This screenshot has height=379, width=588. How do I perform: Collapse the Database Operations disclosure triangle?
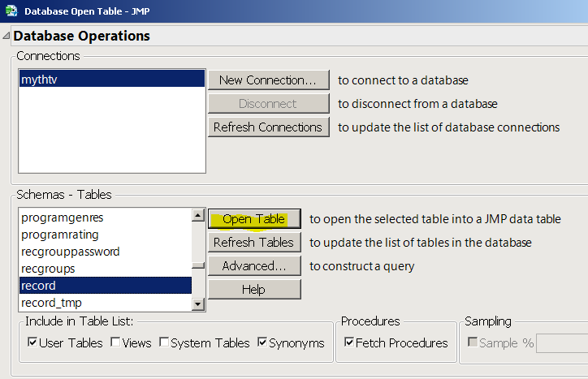6,37
